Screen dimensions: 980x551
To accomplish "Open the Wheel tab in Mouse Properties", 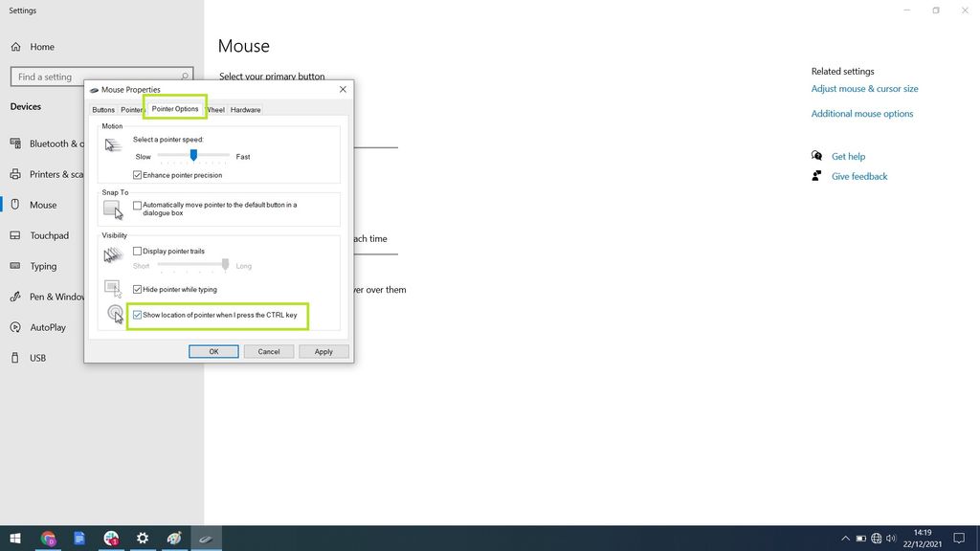I will [x=215, y=109].
